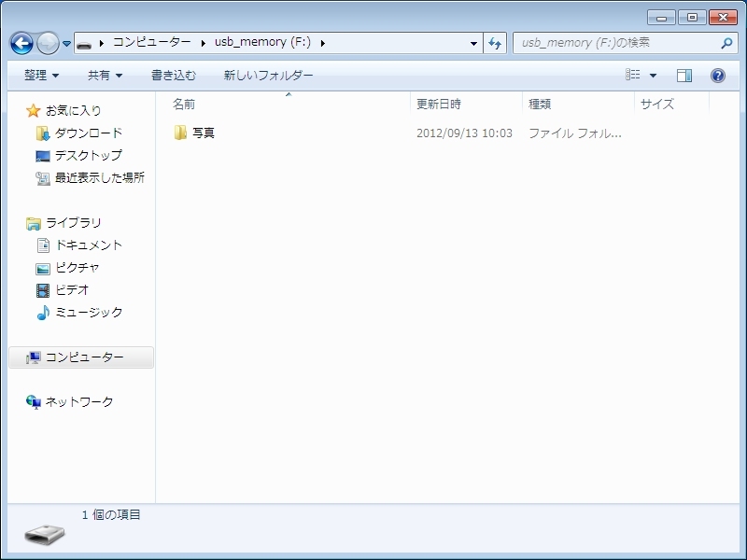The image size is (747, 560).
Task: Click the コンピューター icon in navigation pane
Action: tap(34, 357)
